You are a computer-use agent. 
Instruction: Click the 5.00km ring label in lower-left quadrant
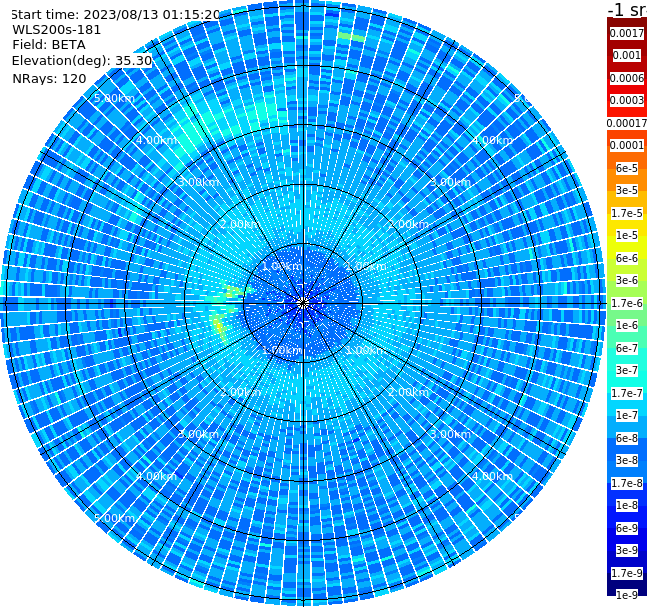click(x=114, y=518)
